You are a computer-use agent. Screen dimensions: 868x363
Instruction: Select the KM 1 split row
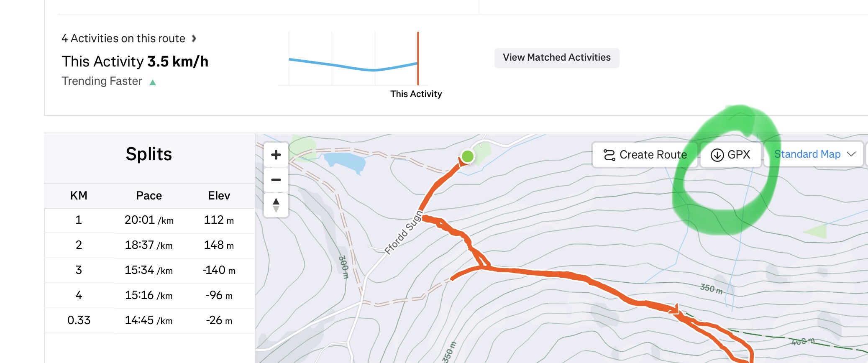[149, 220]
